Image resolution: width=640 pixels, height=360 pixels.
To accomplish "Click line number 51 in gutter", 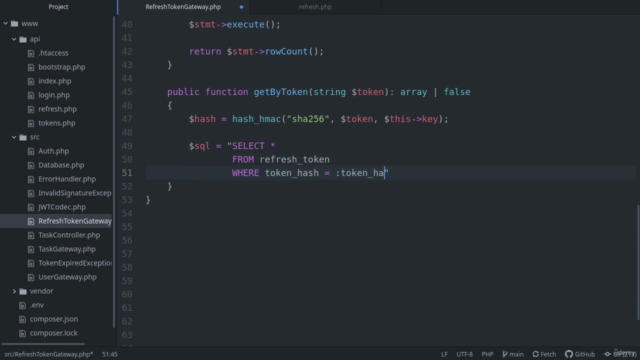I will point(127,173).
